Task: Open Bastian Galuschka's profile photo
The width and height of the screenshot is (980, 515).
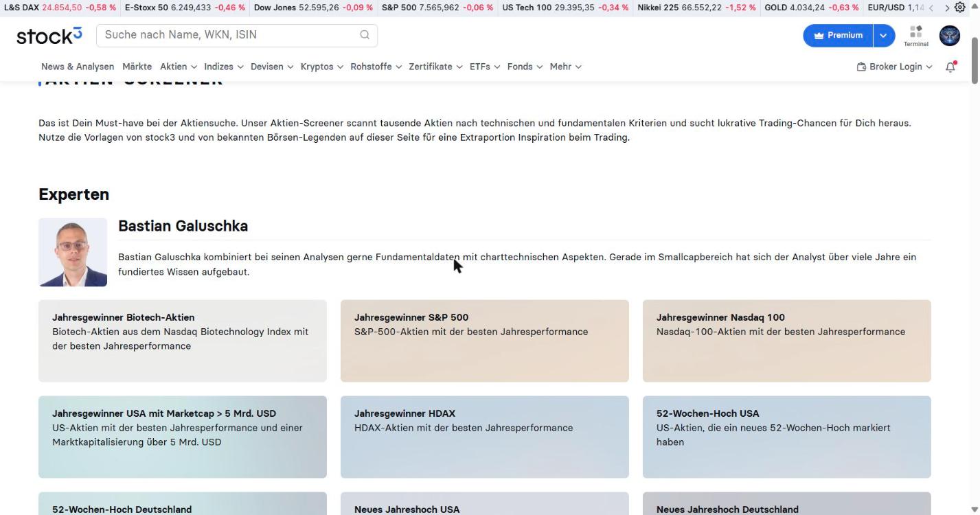Action: pyautogui.click(x=73, y=252)
